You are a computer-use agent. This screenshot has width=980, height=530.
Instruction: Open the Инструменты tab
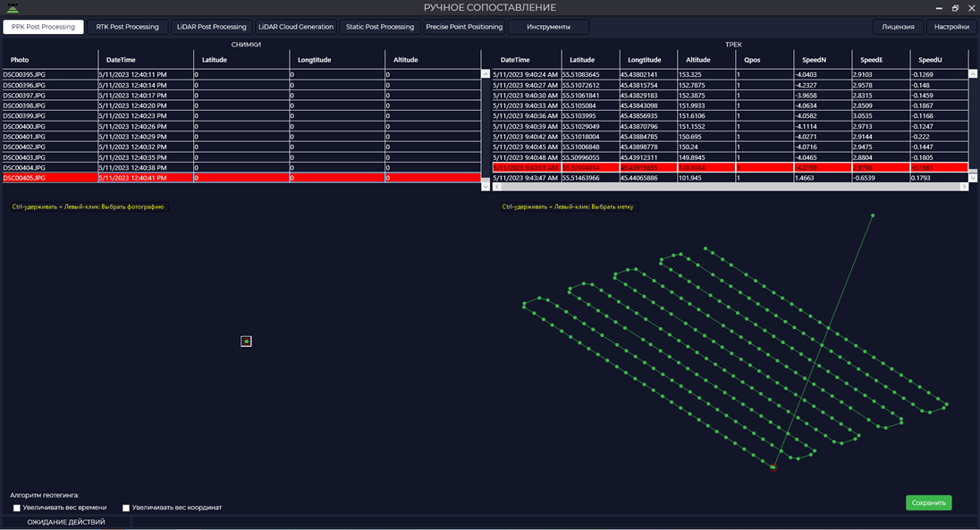(x=549, y=27)
